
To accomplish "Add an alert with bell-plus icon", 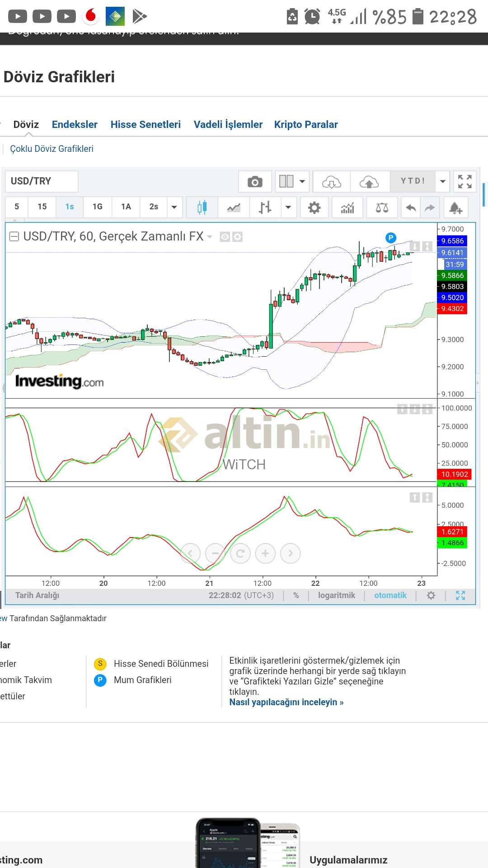I will 455,208.
